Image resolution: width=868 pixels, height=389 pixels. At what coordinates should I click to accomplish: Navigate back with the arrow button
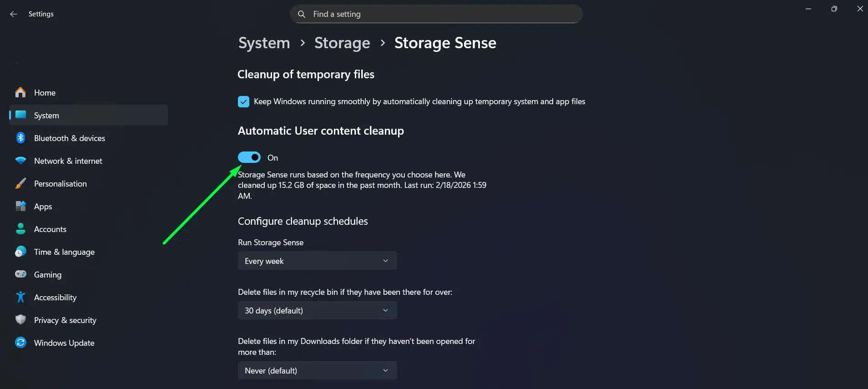click(x=14, y=14)
